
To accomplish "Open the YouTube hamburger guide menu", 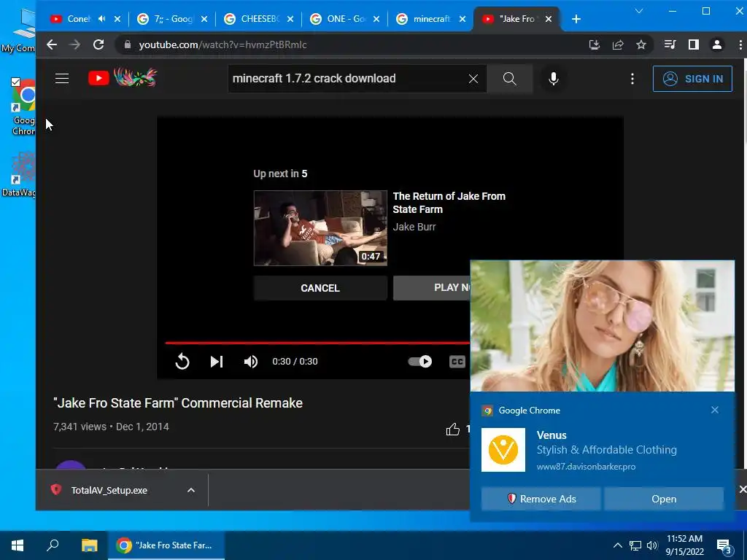I will [62, 79].
